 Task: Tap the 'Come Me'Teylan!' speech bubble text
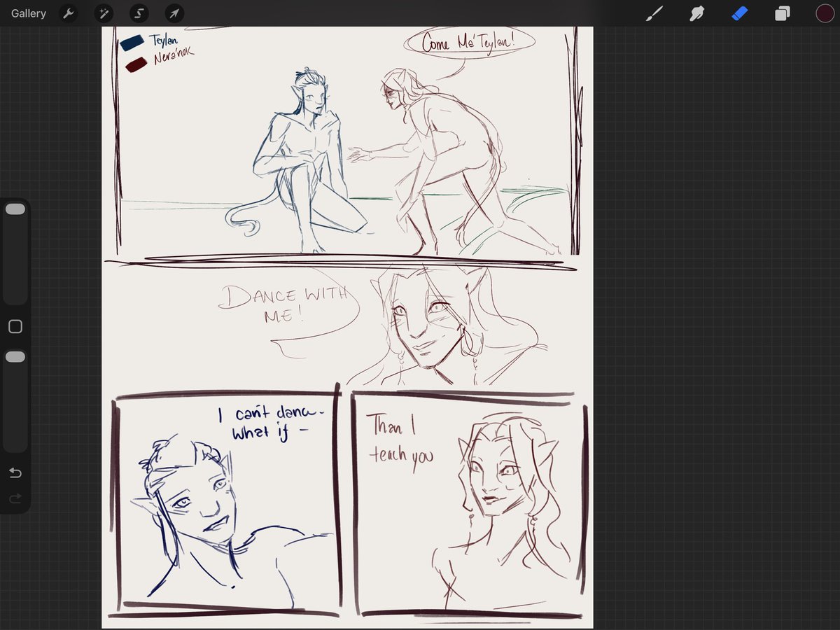coord(469,43)
